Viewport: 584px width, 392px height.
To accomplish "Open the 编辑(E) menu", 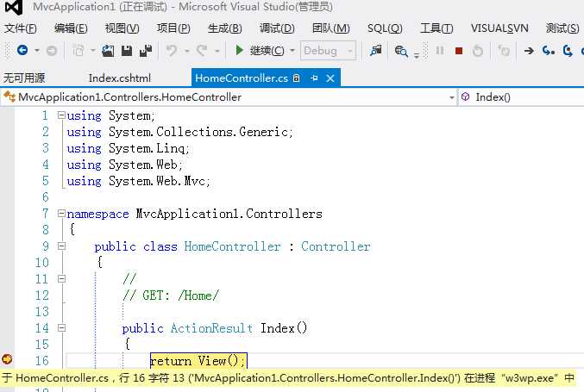I will click(71, 28).
